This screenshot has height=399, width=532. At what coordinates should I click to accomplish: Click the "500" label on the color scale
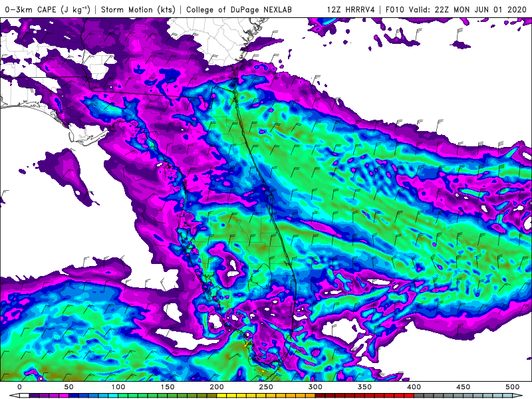click(x=512, y=387)
